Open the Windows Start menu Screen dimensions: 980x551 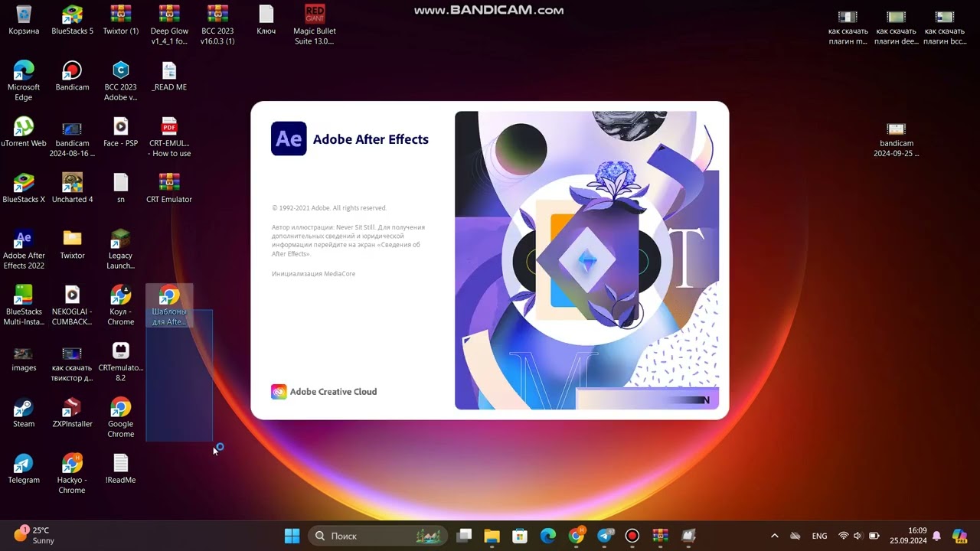point(292,536)
